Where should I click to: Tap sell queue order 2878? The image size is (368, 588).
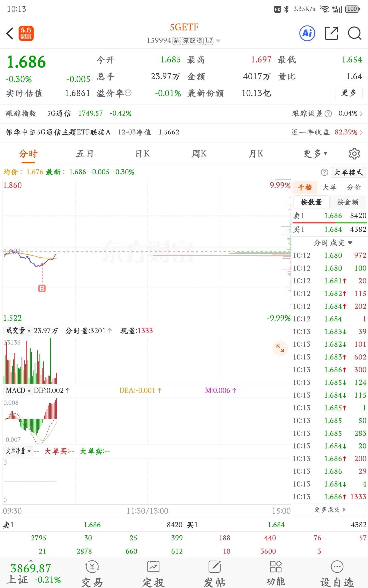pos(84,551)
